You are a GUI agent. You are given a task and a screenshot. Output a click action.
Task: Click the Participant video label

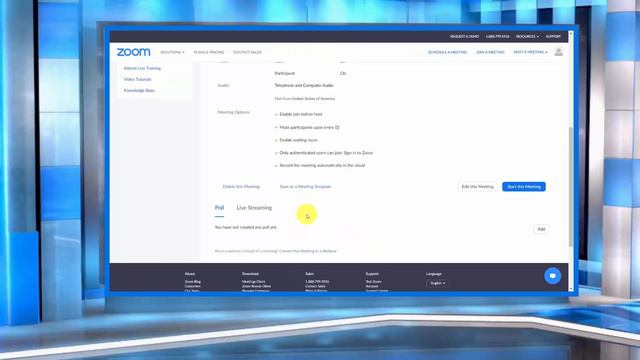coord(284,73)
